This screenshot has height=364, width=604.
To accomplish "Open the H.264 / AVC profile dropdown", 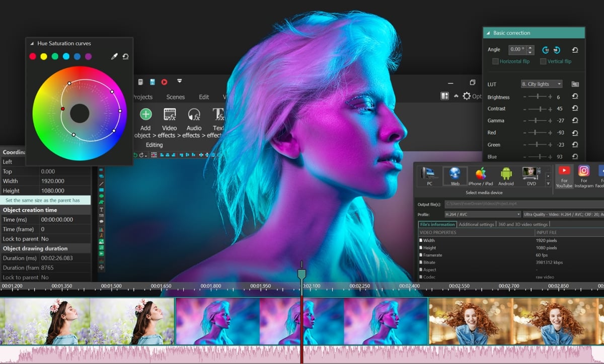I will point(483,214).
